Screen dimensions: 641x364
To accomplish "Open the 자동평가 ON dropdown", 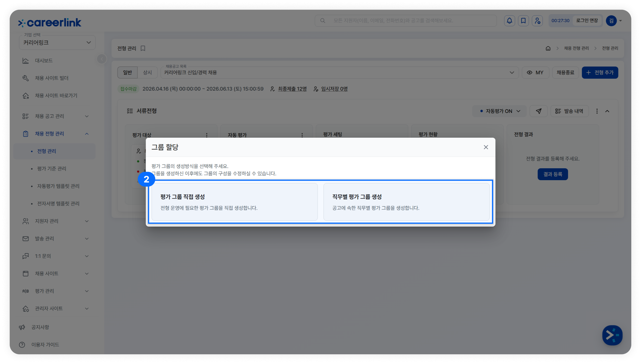I will click(499, 111).
